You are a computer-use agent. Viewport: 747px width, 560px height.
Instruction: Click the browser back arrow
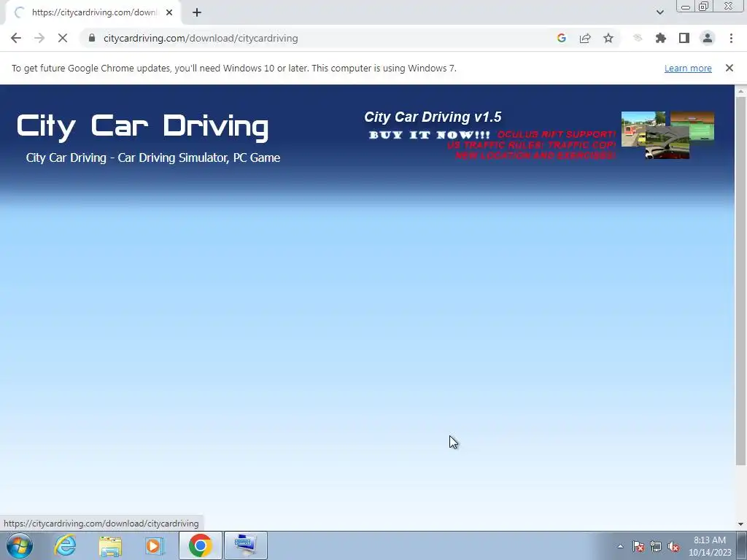click(x=16, y=38)
